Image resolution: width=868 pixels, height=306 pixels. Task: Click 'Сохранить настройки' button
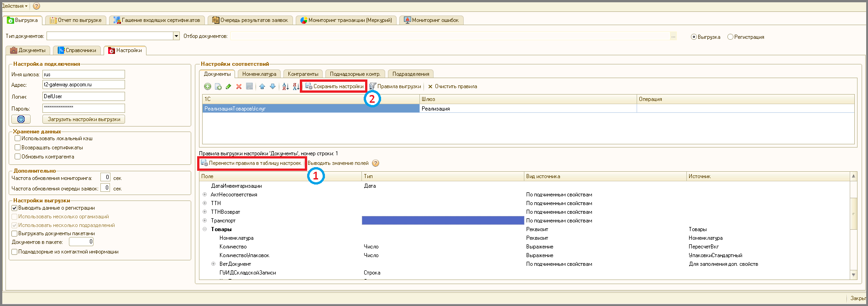point(334,86)
